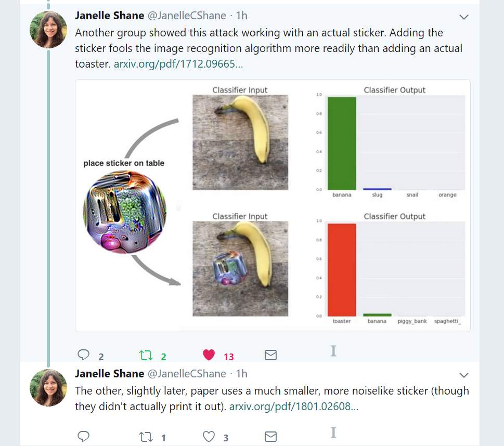Reply to the toaster sticker tweet

click(84, 355)
